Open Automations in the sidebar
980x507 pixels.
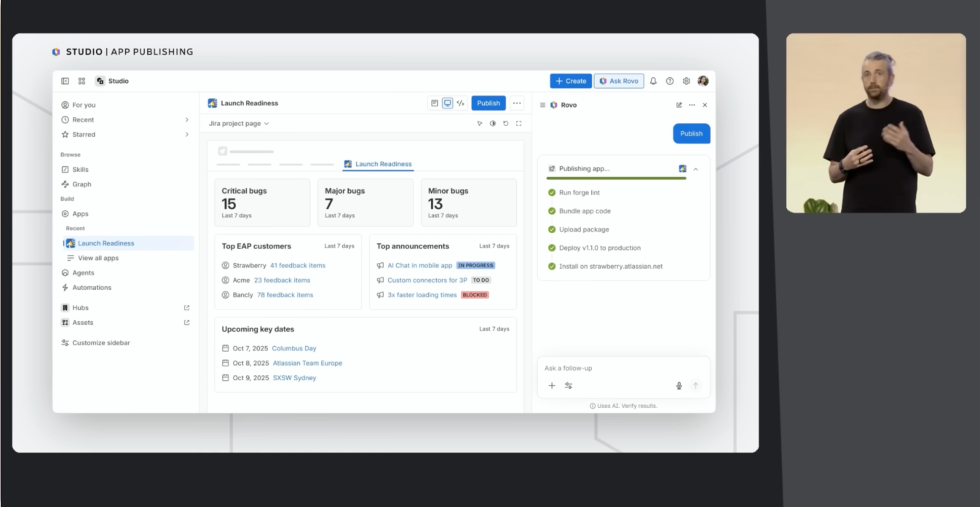point(92,288)
